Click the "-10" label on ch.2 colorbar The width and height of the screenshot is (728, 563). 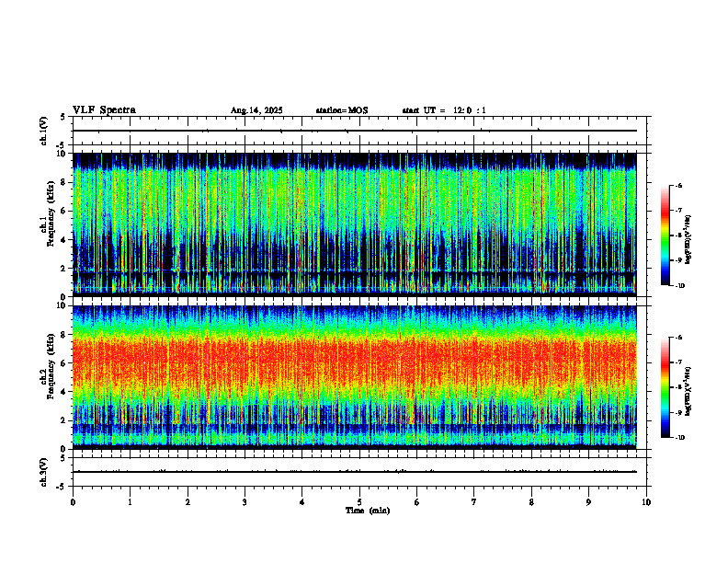678,437
